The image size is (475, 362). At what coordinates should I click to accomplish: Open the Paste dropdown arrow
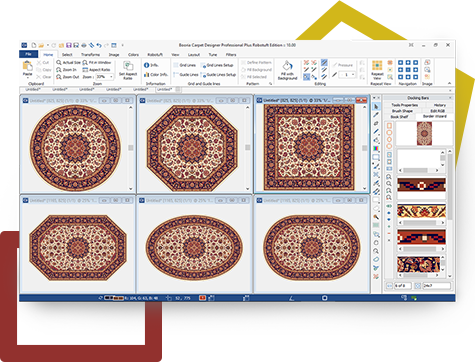27,77
